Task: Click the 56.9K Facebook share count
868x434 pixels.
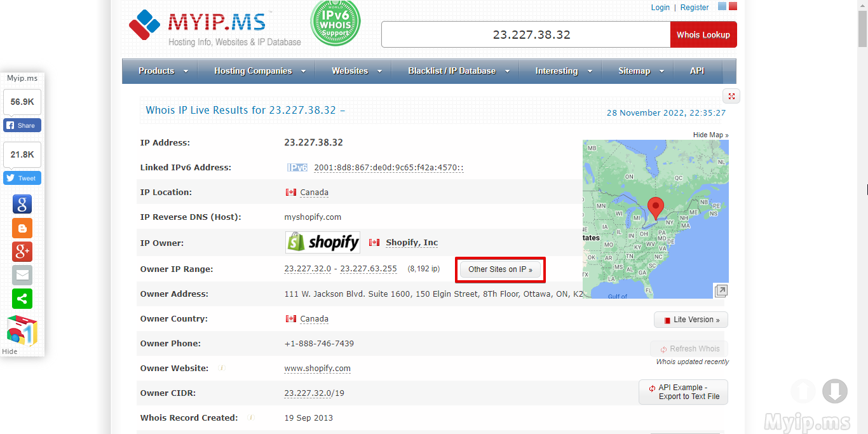Action: (22, 102)
